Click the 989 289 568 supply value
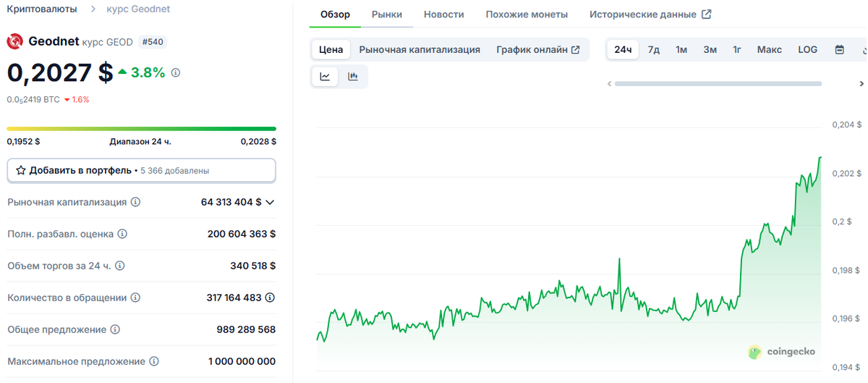Image resolution: width=868 pixels, height=383 pixels. 246,330
